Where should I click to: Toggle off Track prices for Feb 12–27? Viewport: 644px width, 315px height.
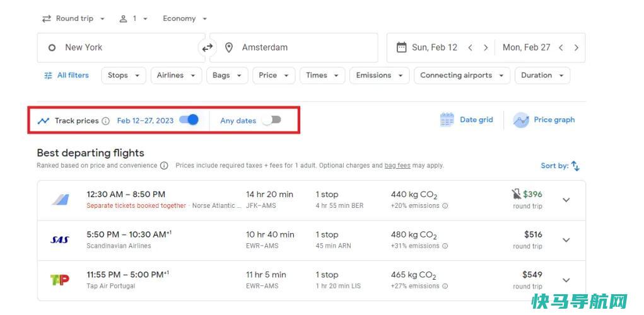(x=189, y=120)
